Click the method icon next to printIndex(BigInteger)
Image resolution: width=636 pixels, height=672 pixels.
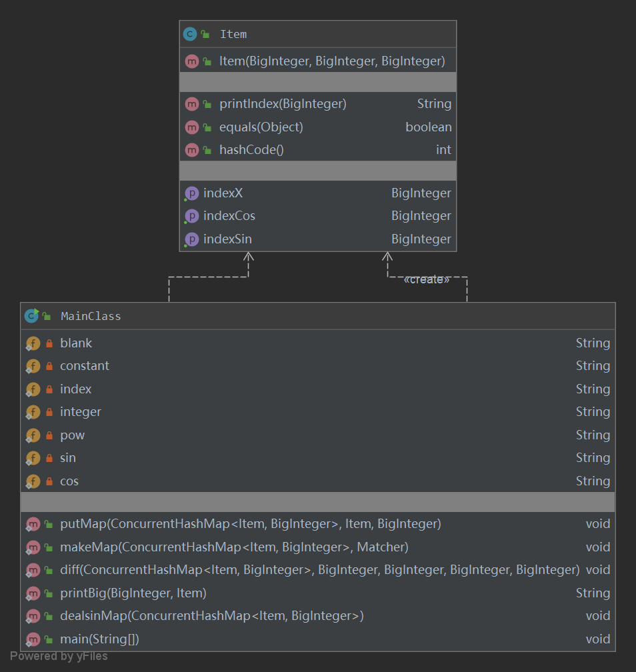pos(192,104)
